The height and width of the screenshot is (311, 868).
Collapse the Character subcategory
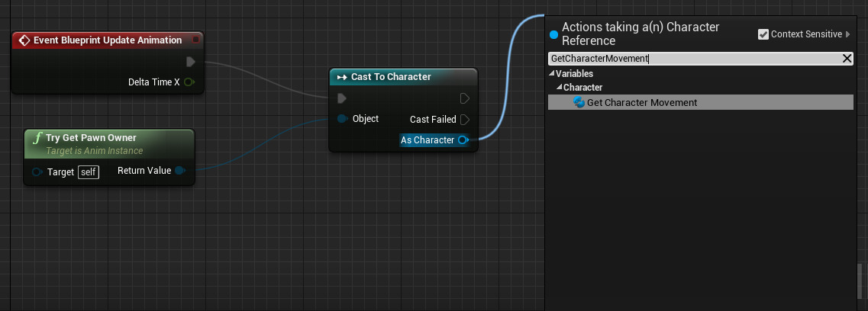click(560, 88)
